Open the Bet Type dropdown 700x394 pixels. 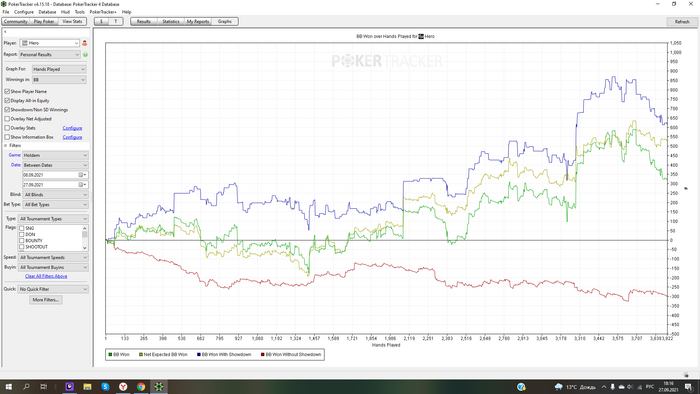pos(55,204)
